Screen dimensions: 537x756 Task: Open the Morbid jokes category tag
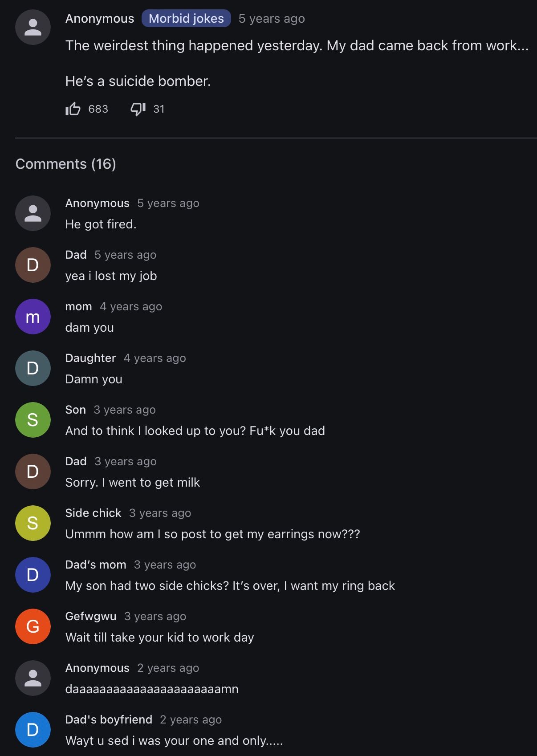[186, 18]
